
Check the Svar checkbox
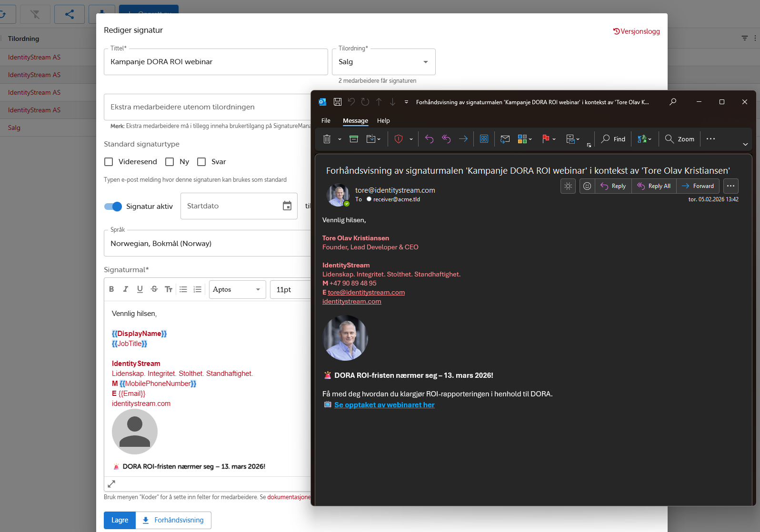click(201, 162)
